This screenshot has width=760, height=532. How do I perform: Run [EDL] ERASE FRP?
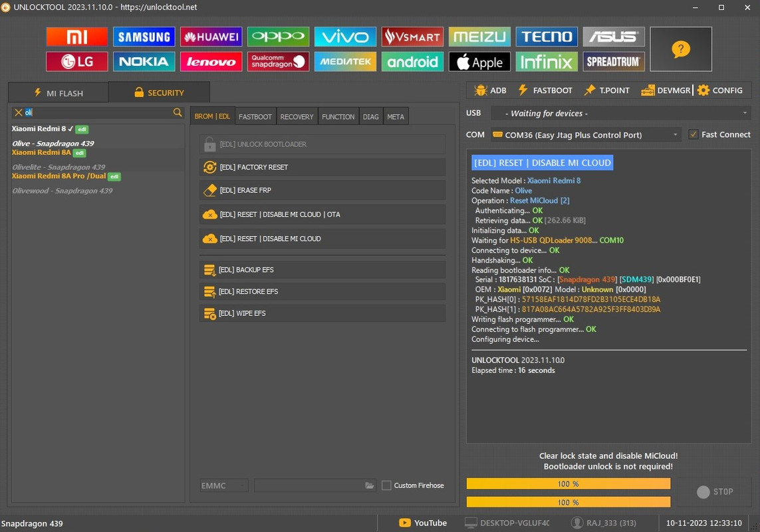(x=322, y=190)
